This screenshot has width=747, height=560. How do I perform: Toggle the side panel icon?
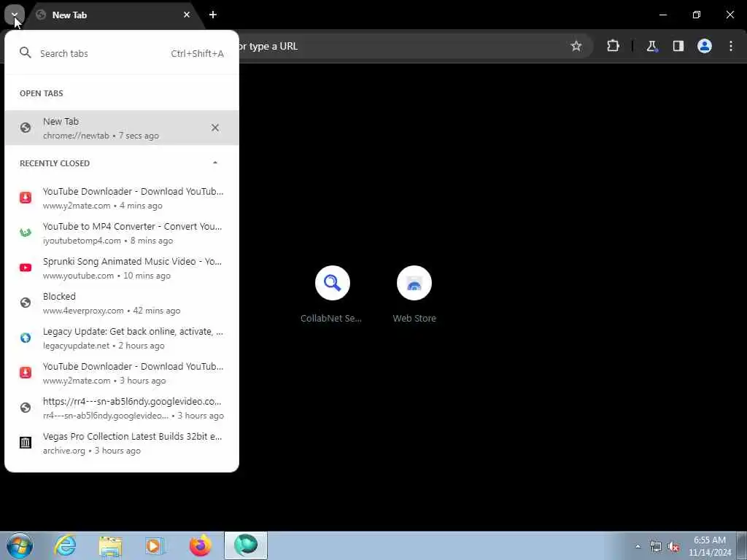click(x=678, y=46)
